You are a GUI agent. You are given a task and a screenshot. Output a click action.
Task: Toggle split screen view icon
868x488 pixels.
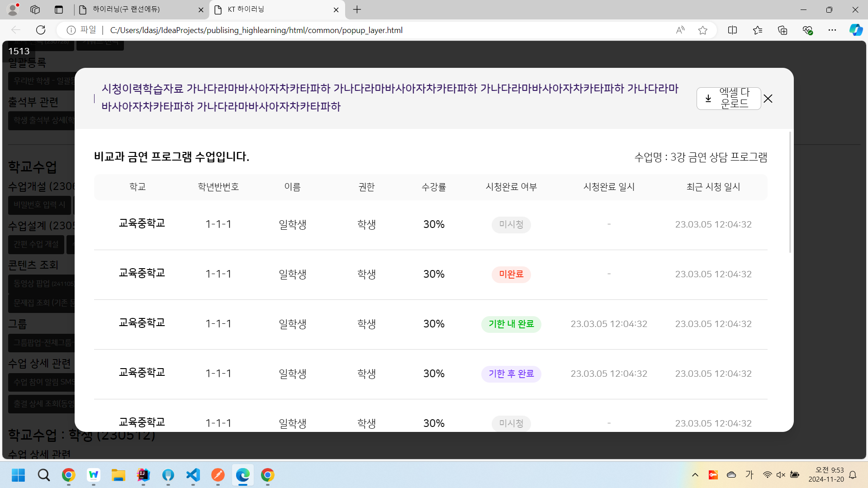(x=732, y=30)
